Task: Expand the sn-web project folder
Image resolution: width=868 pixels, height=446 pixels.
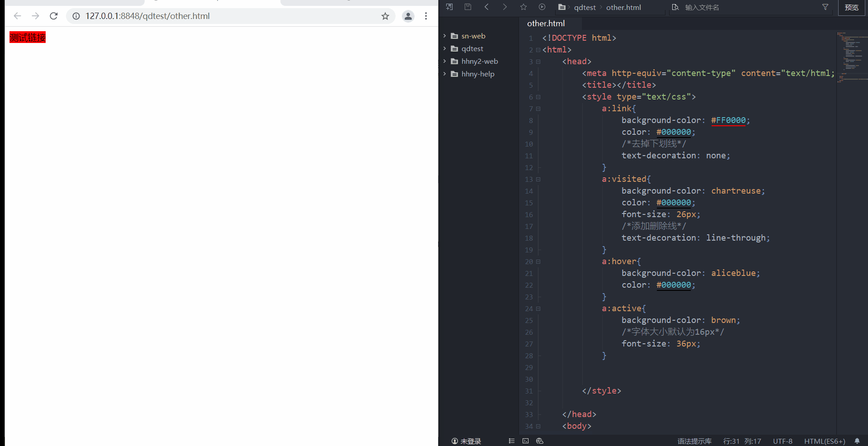Action: point(445,36)
